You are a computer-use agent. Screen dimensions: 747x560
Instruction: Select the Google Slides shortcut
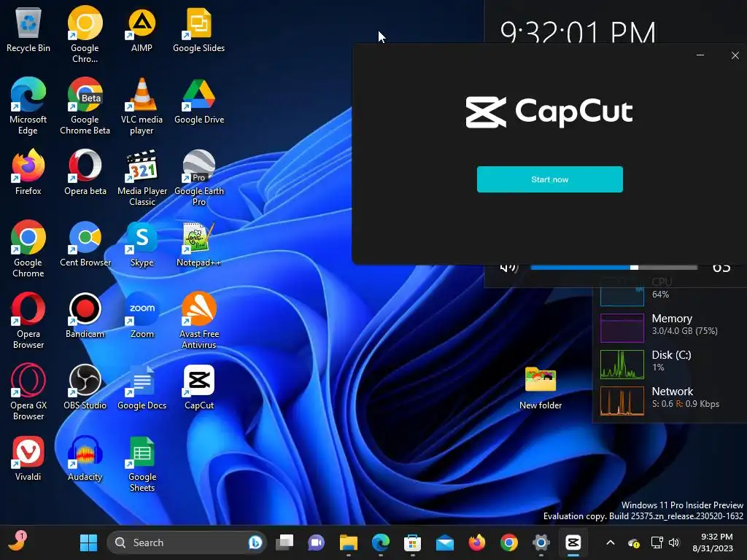198,29
